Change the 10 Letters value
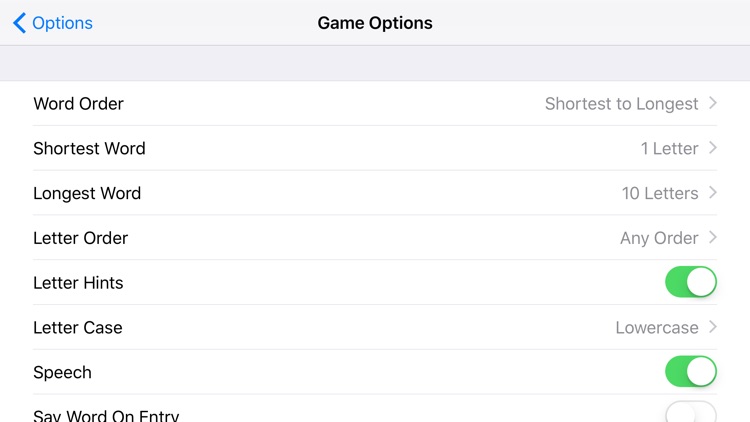750x422 pixels. pos(660,193)
